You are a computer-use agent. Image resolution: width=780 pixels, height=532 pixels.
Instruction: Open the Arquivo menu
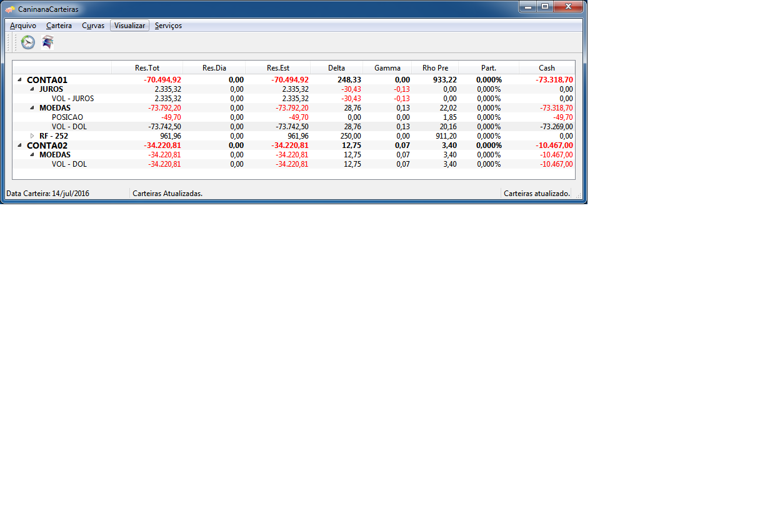[x=23, y=26]
